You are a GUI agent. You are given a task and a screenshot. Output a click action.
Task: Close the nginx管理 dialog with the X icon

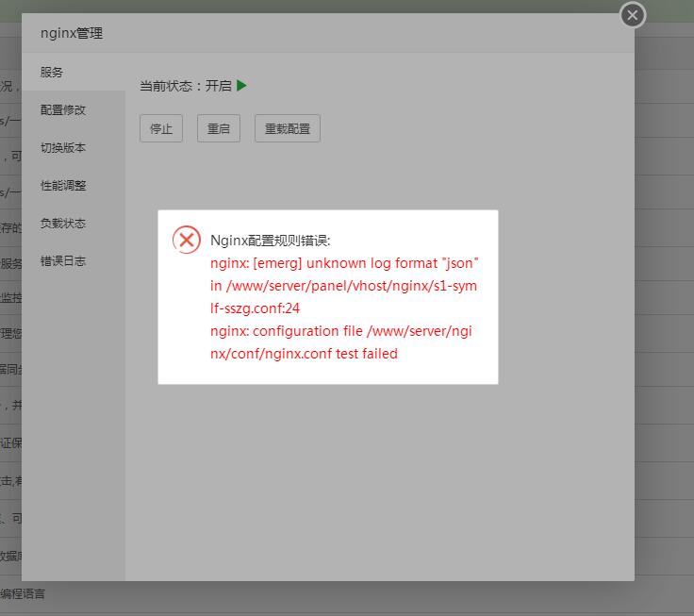pos(633,15)
